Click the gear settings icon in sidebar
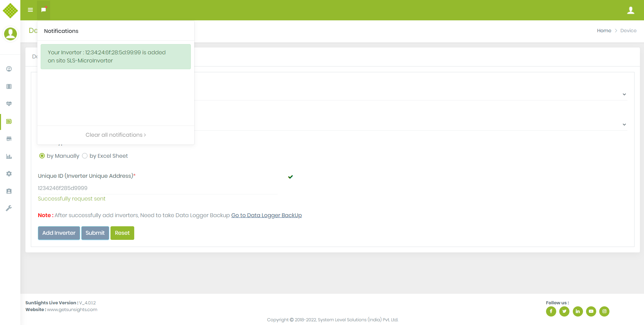The width and height of the screenshot is (644, 325). click(x=9, y=174)
